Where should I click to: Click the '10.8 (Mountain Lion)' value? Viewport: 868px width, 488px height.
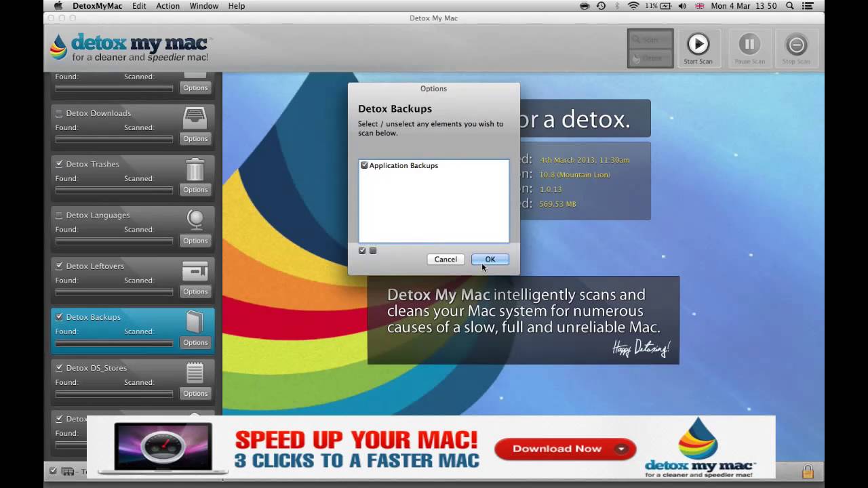point(574,175)
